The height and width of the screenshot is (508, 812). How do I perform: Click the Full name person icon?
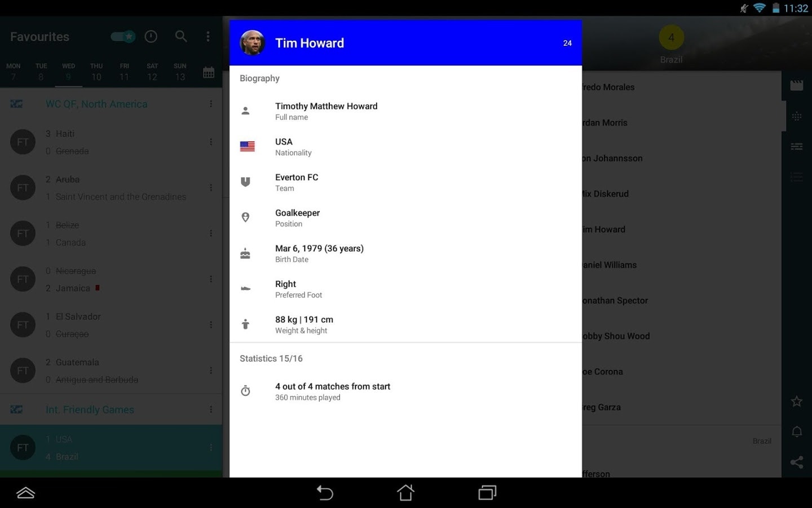tap(245, 111)
